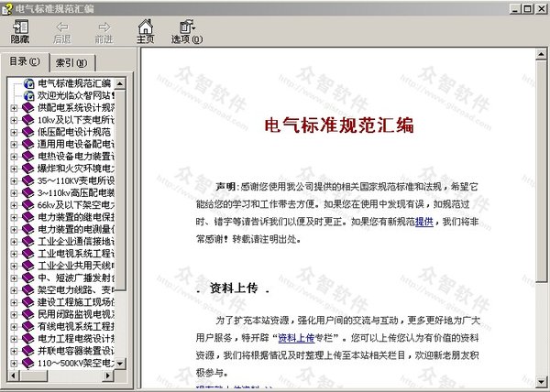Click the 前进 (Forward) arrow icon
550x392 pixels.
pyautogui.click(x=104, y=28)
